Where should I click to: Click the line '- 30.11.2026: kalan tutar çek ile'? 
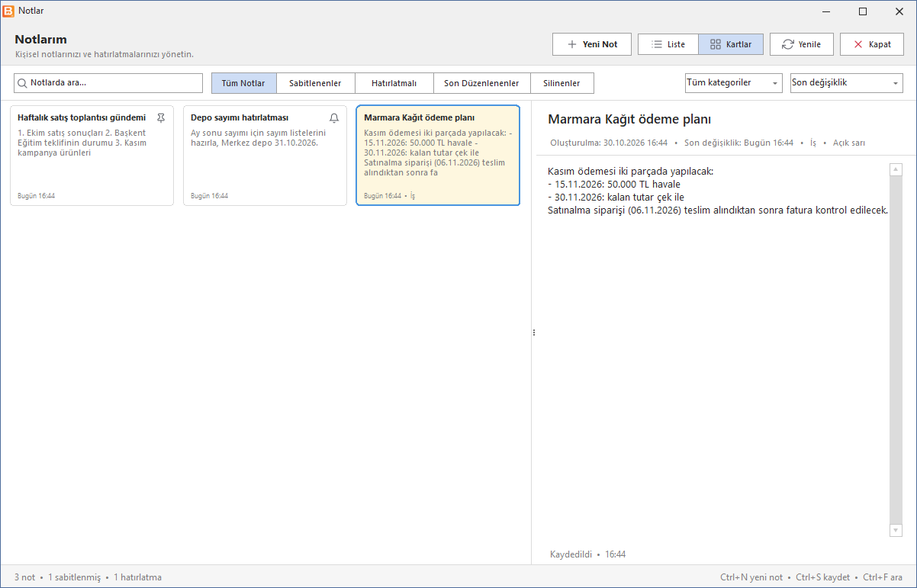(x=616, y=197)
